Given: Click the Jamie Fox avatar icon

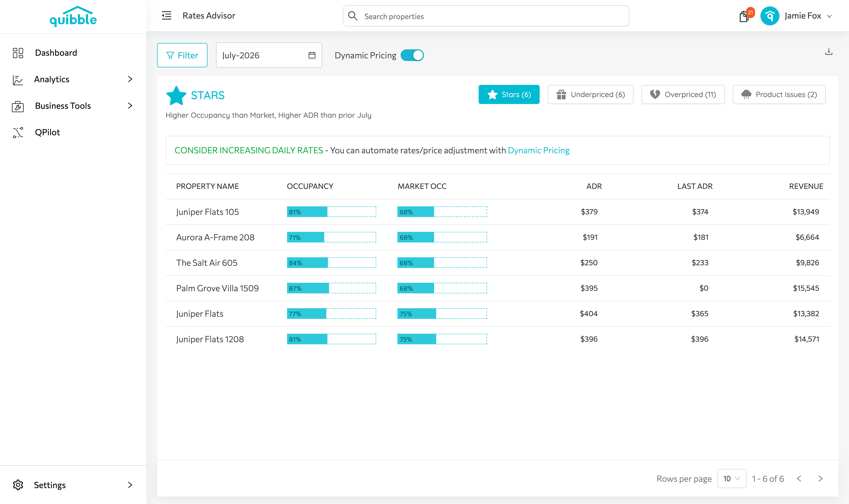Looking at the screenshot, I should point(769,16).
